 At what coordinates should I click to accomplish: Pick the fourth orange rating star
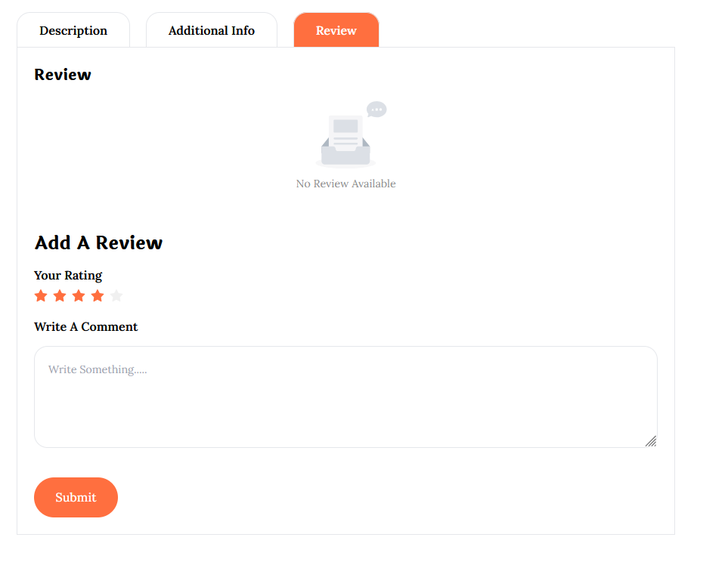98,296
